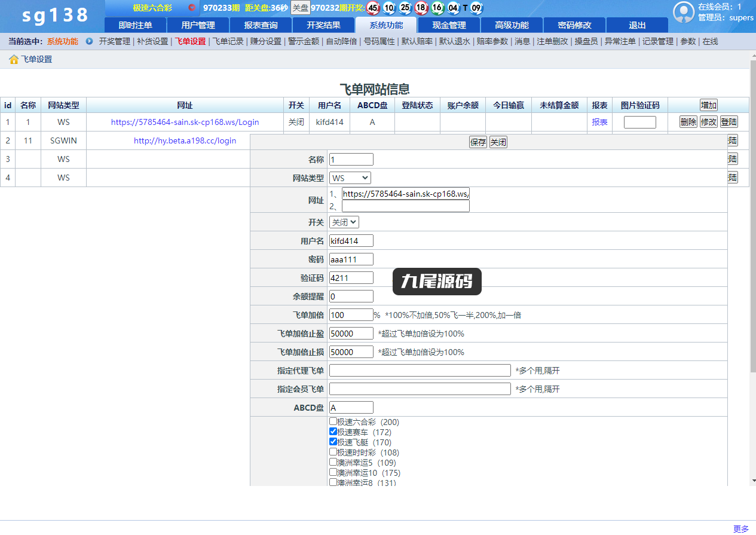This screenshot has height=535, width=756.
Task: Tick the 极速时时彩 (108) checkbox
Action: 333,452
